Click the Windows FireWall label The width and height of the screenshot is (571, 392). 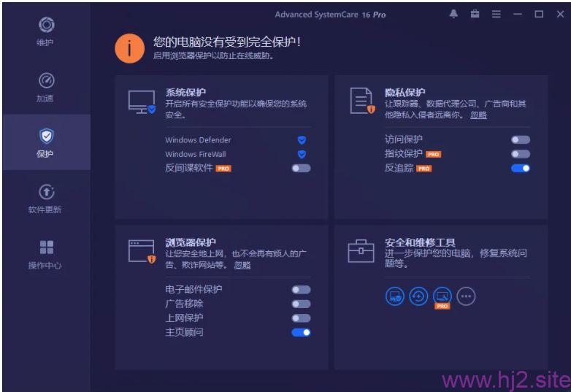(x=196, y=154)
